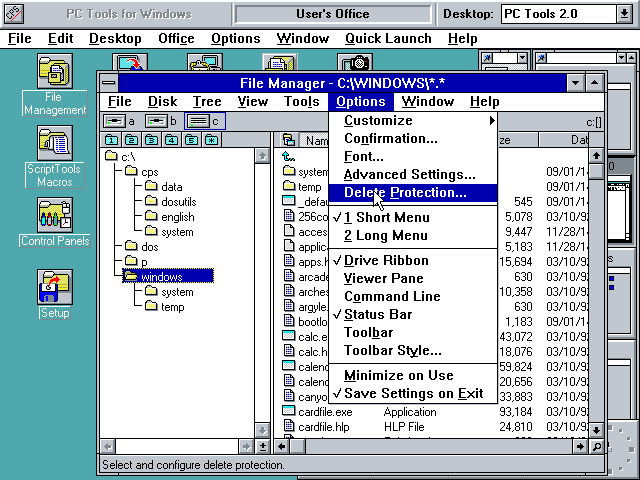
Task: Click the tree pane plus/minus button
Action: 262,447
